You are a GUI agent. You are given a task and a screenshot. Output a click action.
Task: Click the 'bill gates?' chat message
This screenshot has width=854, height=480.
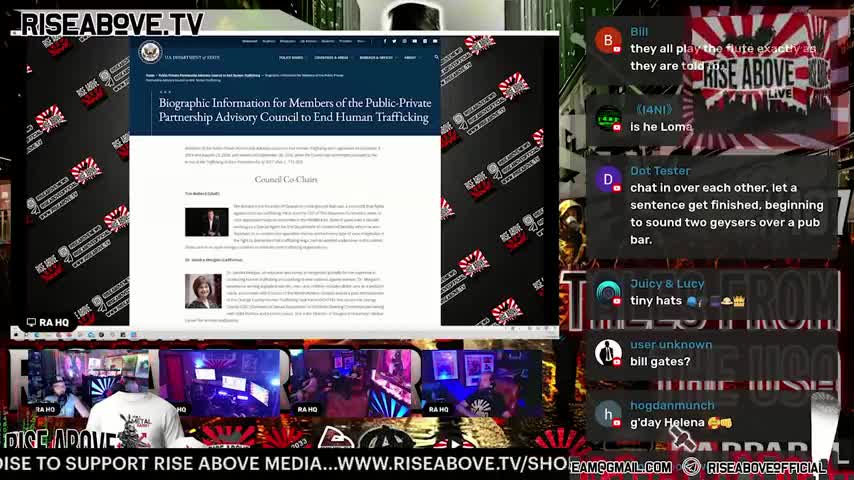point(660,362)
